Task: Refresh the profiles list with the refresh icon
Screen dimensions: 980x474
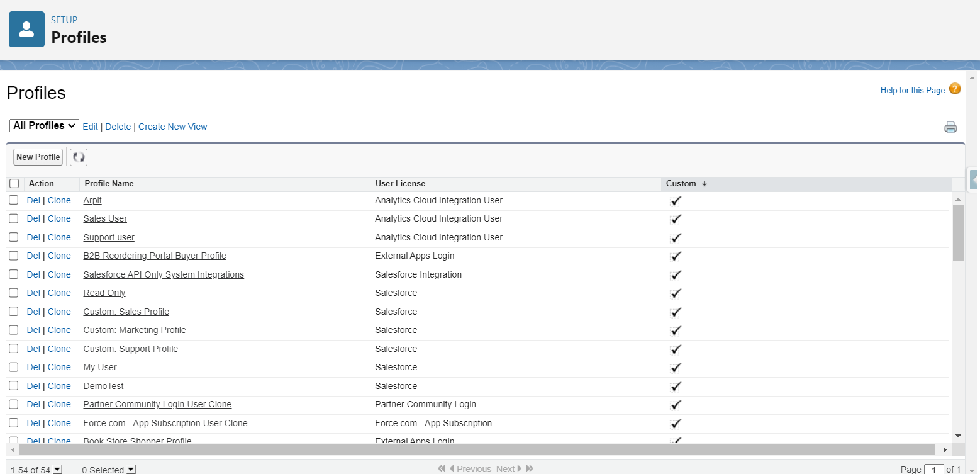Action: pos(78,157)
